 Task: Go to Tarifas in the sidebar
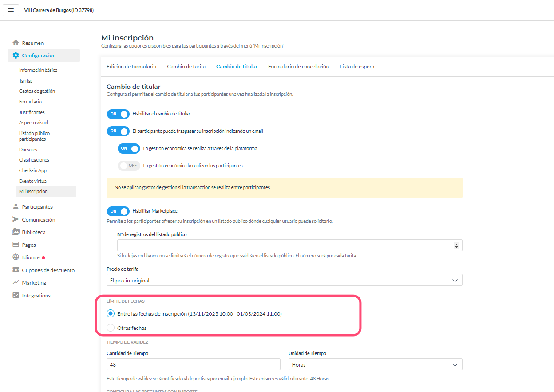click(26, 81)
